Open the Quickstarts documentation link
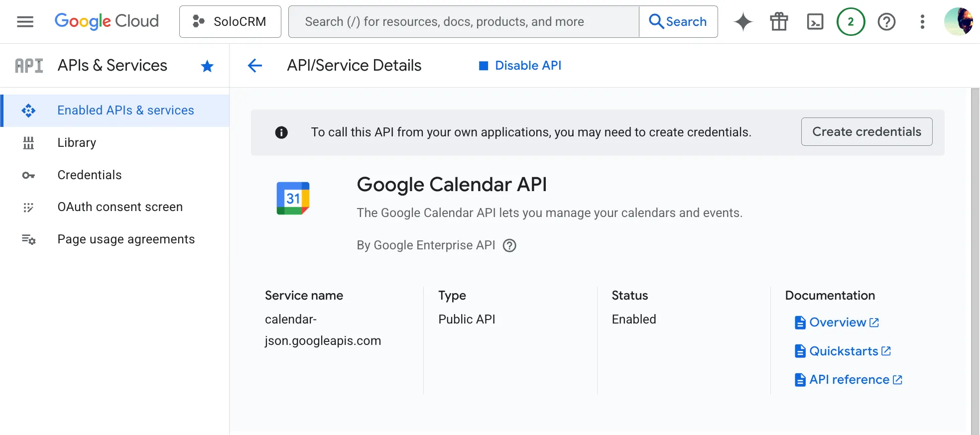Image resolution: width=980 pixels, height=435 pixels. pos(850,351)
